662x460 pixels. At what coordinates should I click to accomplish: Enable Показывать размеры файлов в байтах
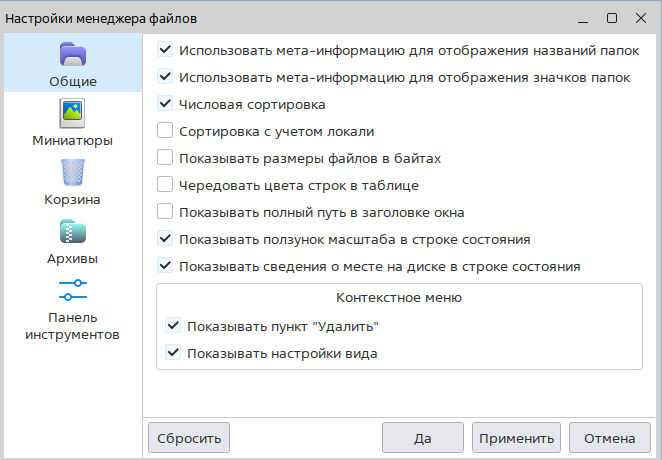click(165, 158)
